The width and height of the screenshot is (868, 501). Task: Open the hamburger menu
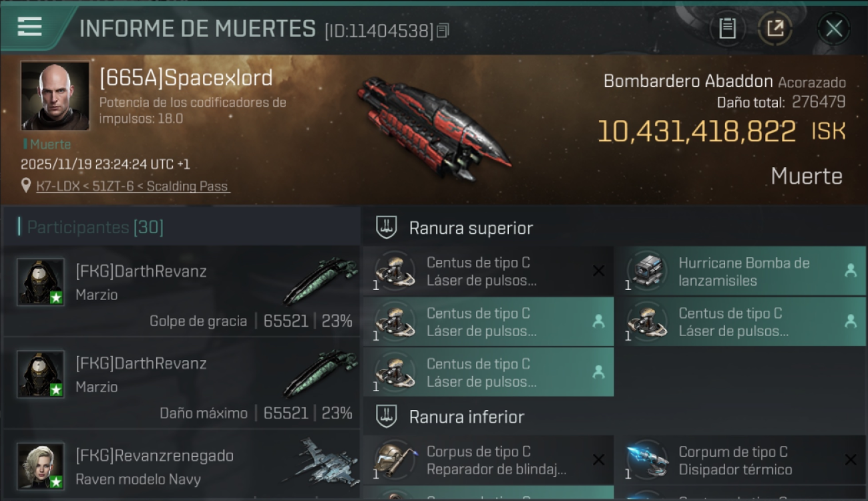[29, 27]
